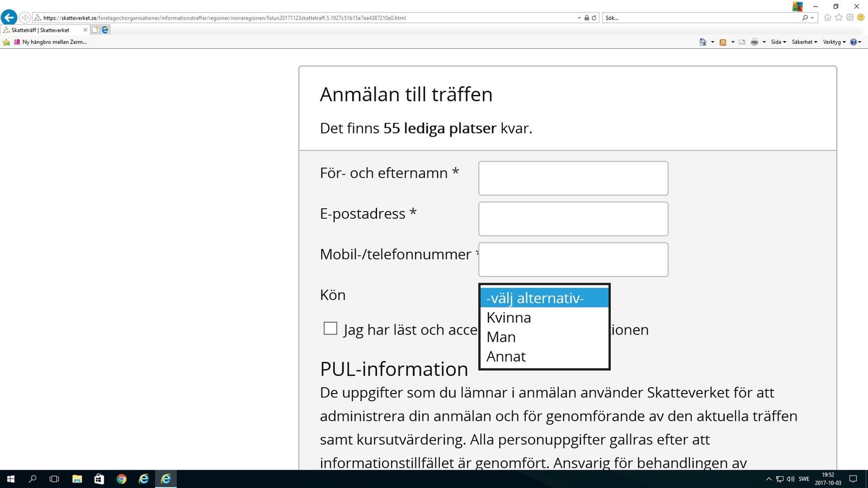Tick the 'Jag har läst och accepterat' checkbox

pyautogui.click(x=330, y=328)
